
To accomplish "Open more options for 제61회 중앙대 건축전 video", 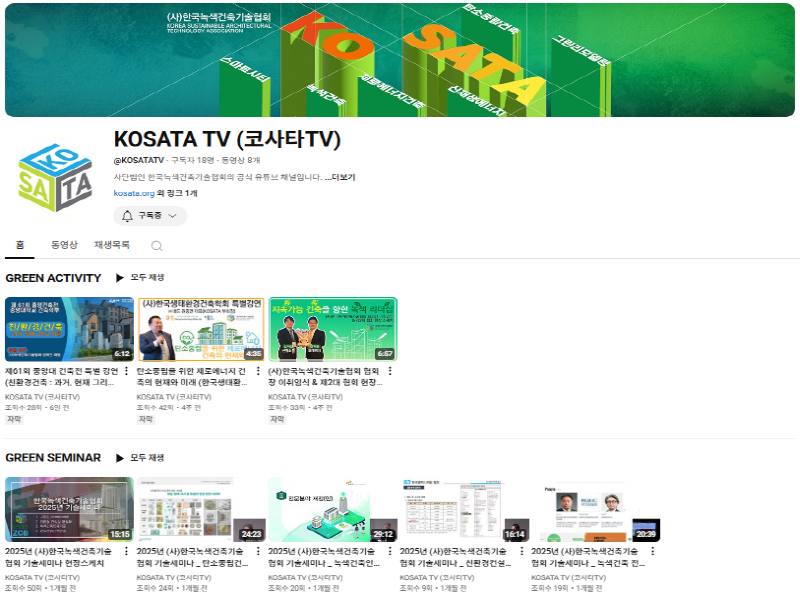I will pos(127,371).
